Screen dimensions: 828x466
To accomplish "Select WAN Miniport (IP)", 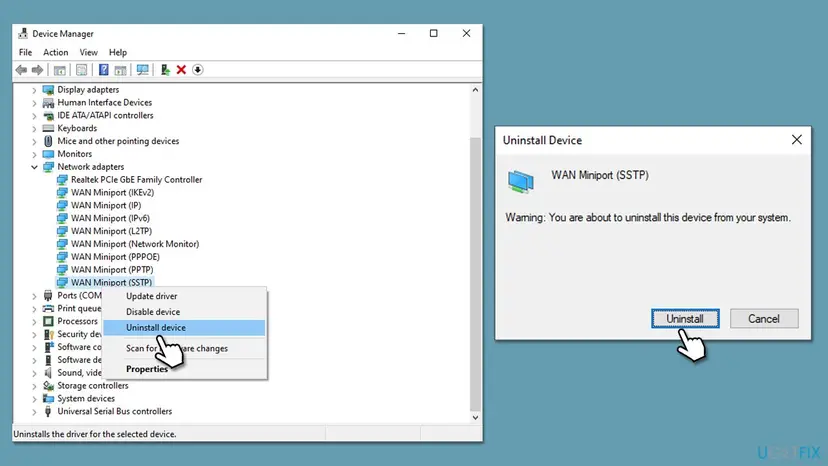I will pyautogui.click(x=106, y=206).
